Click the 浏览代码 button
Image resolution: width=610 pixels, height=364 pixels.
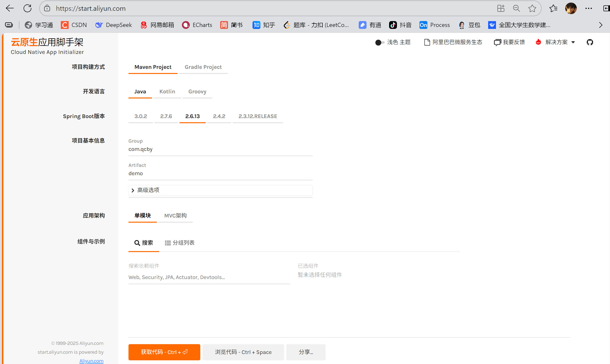[x=243, y=352]
